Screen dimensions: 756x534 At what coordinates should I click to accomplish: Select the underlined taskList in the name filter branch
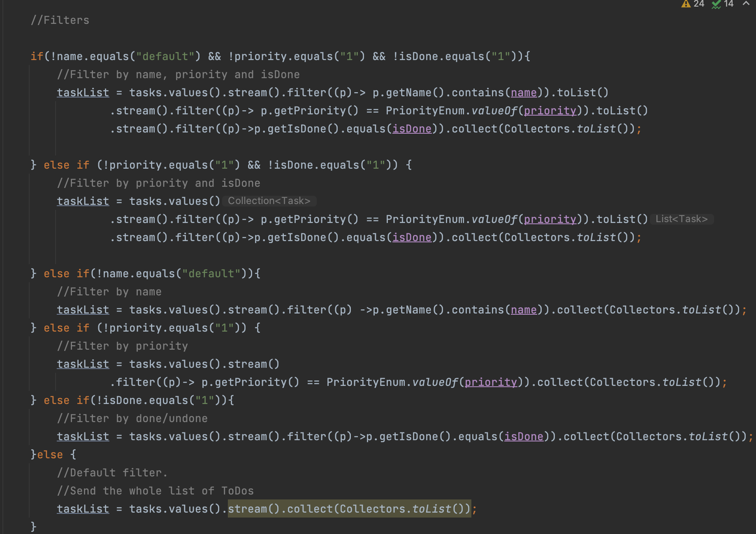[x=82, y=309]
